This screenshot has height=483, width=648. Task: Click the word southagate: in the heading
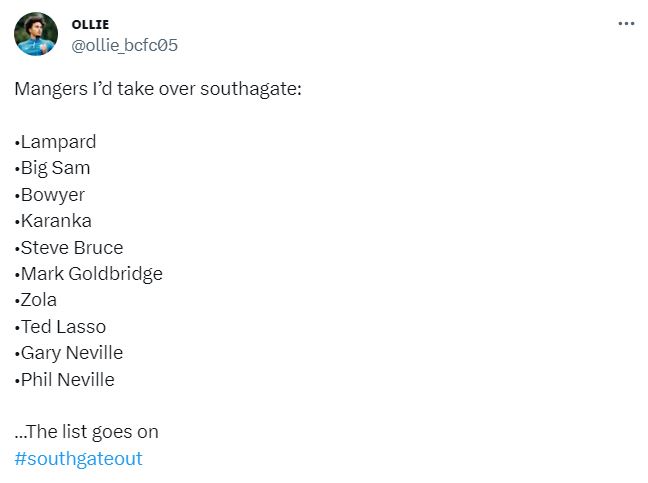tap(251, 89)
